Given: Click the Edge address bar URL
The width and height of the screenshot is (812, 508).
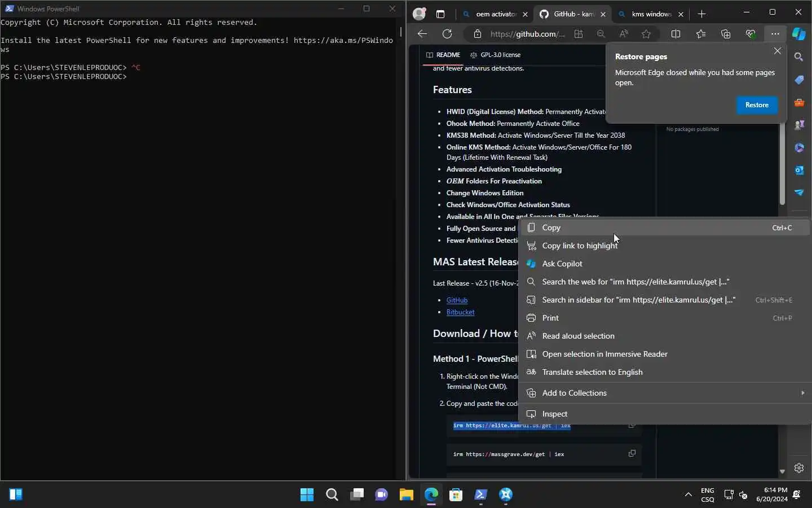Looking at the screenshot, I should (527, 34).
